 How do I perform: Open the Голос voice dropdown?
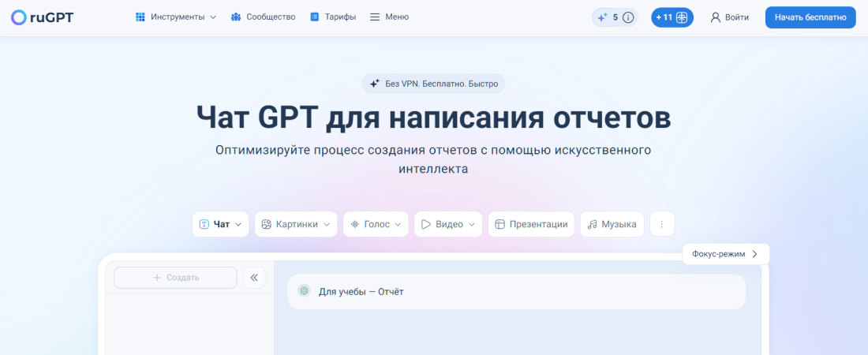376,224
